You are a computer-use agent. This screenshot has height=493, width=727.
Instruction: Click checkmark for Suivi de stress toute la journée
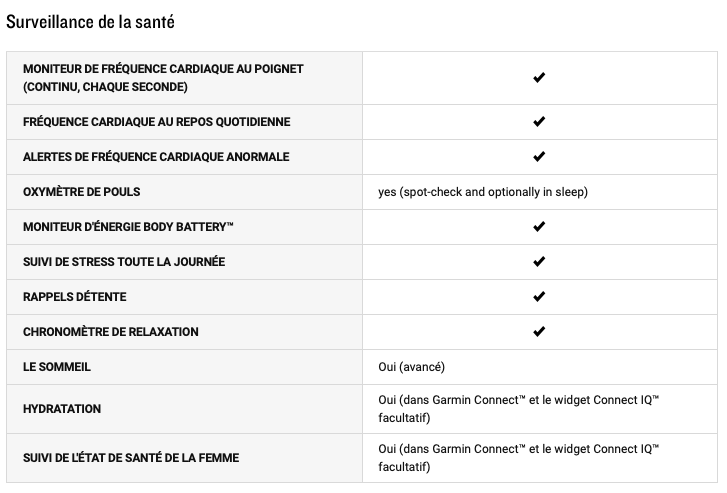click(539, 262)
